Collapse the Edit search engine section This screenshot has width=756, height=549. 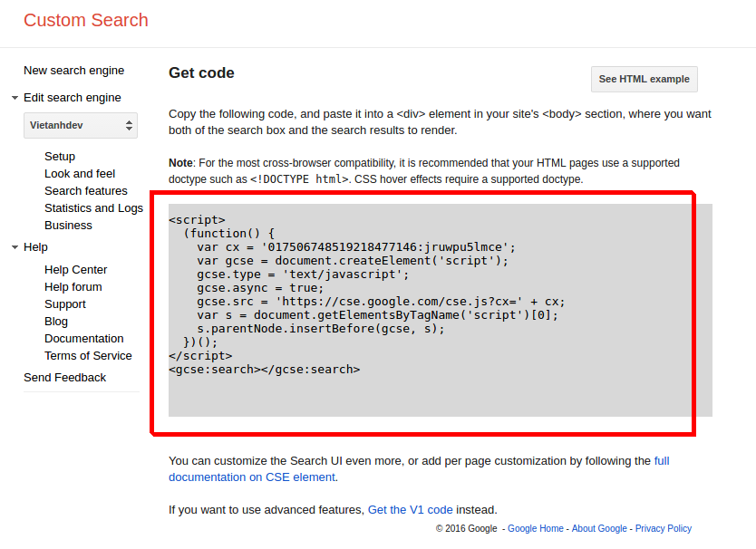tap(15, 98)
